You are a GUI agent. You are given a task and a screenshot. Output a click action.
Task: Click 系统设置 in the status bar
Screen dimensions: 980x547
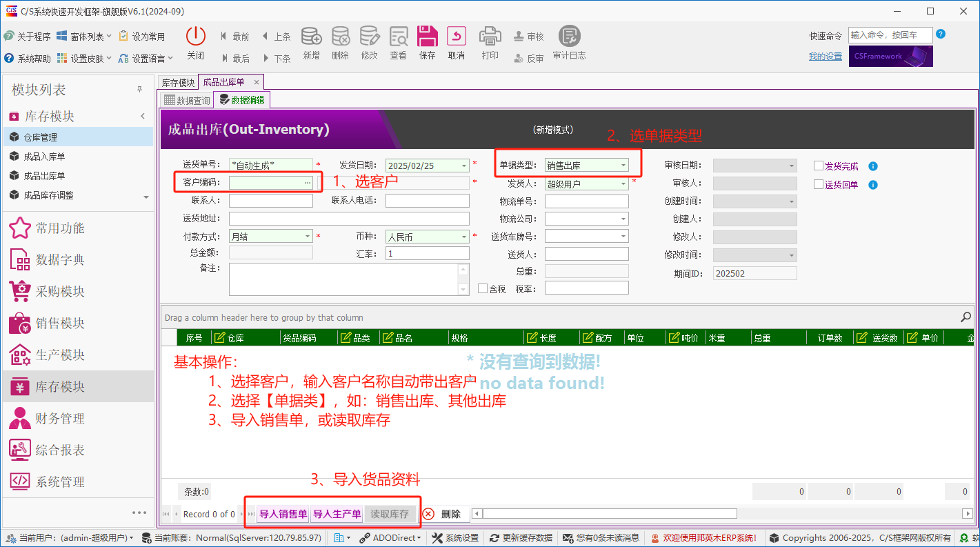click(455, 538)
